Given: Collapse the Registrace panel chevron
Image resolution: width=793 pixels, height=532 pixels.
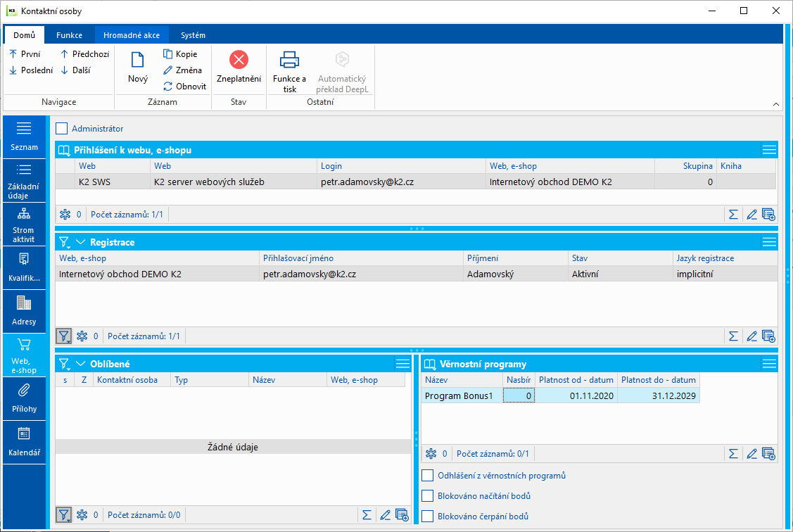Looking at the screenshot, I should tap(80, 242).
